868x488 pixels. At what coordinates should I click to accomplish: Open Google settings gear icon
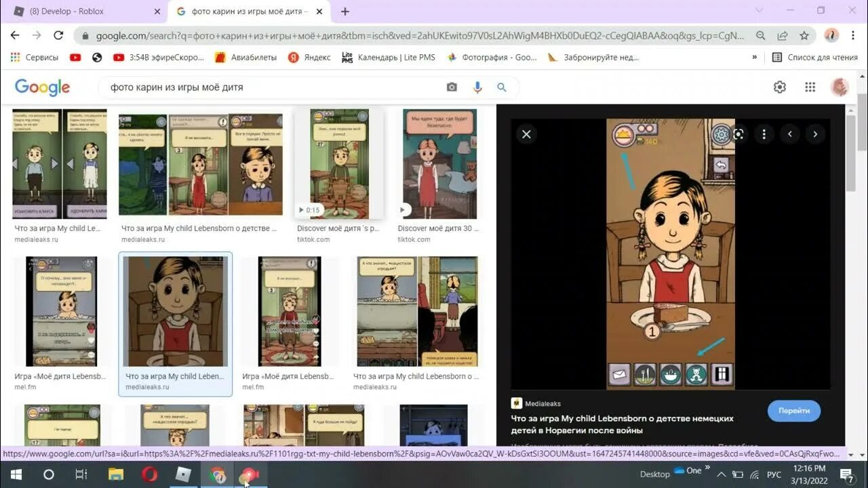click(x=780, y=87)
